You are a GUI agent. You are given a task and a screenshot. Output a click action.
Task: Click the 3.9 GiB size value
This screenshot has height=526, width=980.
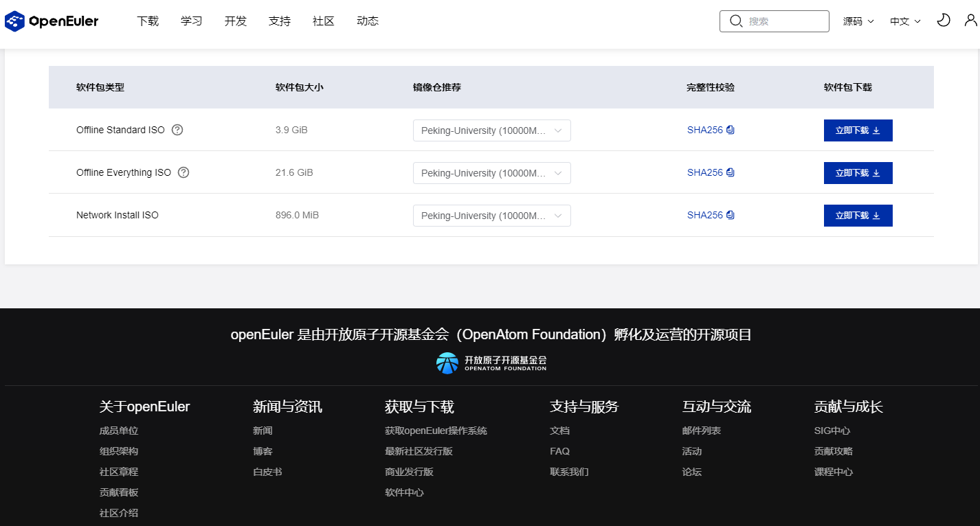point(291,130)
